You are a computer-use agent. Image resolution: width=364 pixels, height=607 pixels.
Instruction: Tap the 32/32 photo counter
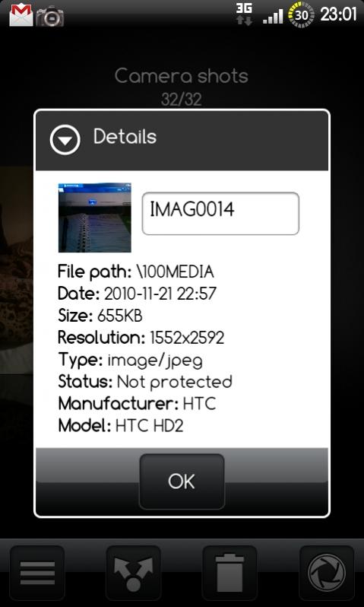(x=182, y=100)
